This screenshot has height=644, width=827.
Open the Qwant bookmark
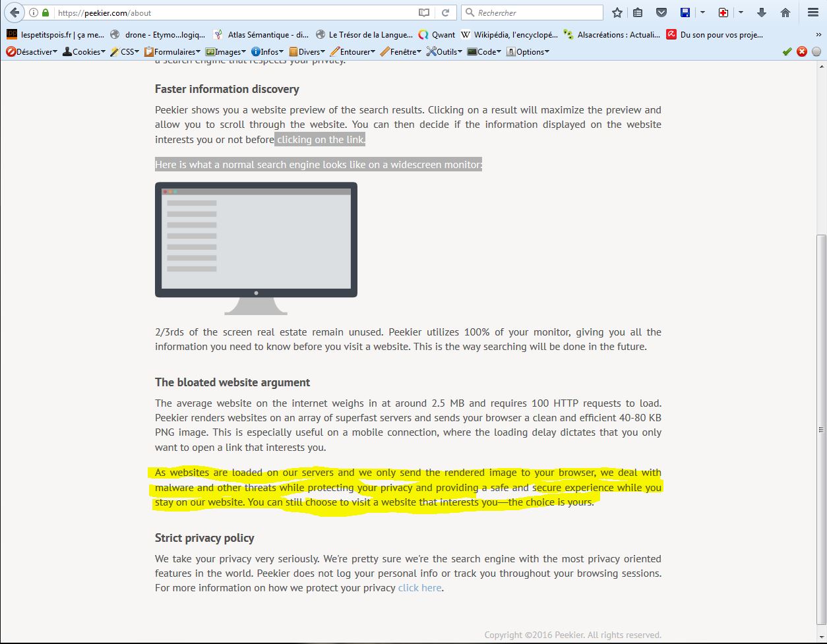437,35
